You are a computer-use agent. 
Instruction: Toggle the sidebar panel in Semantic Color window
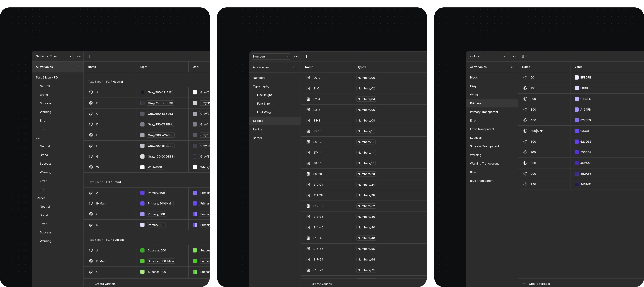pos(90,56)
